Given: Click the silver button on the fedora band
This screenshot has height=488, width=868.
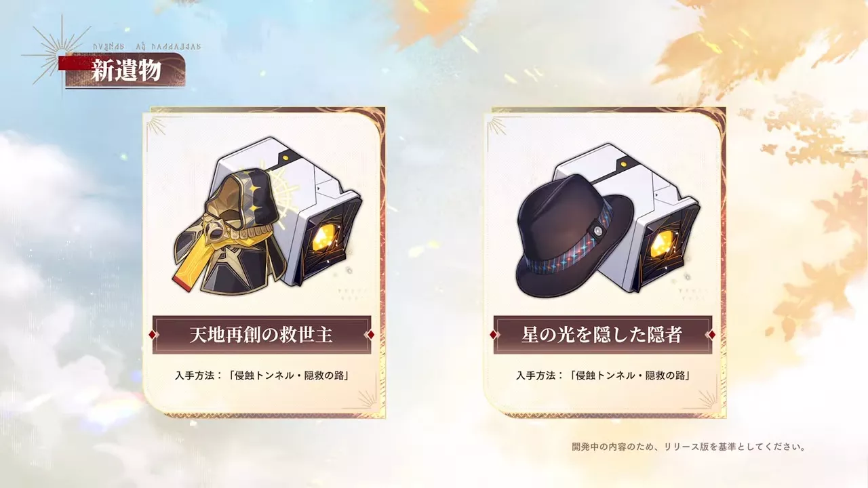Looking at the screenshot, I should [596, 230].
